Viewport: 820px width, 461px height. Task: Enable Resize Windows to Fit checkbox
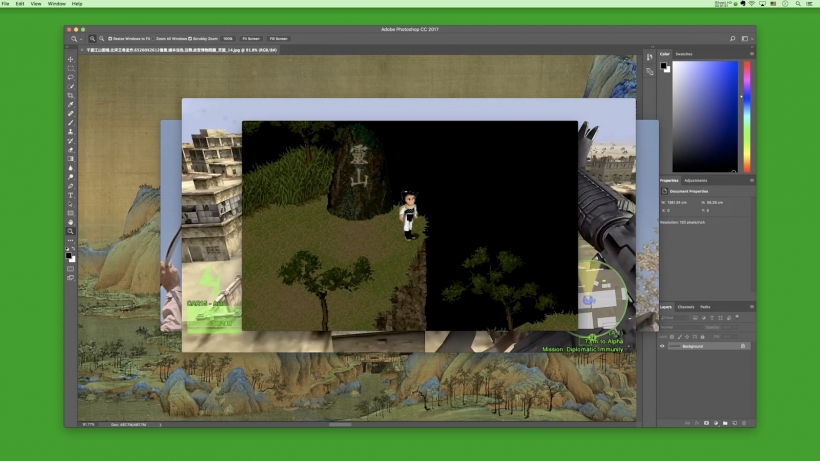point(110,38)
